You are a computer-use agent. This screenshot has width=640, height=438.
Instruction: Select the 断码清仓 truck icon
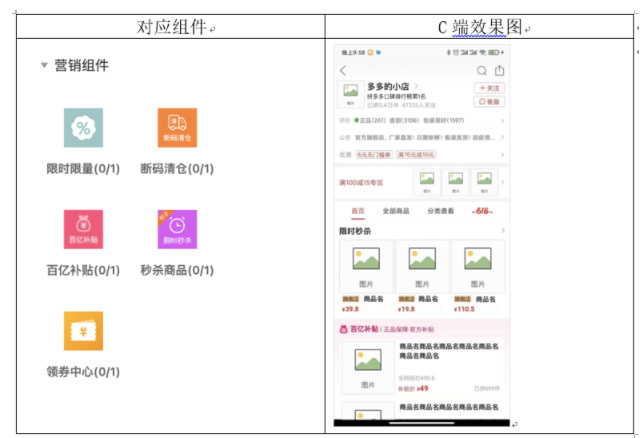point(177,128)
